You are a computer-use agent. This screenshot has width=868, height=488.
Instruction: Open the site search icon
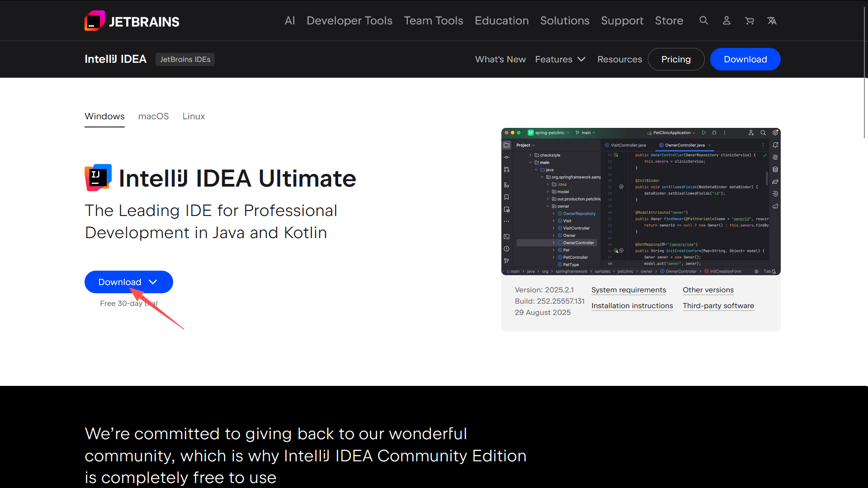pos(703,20)
